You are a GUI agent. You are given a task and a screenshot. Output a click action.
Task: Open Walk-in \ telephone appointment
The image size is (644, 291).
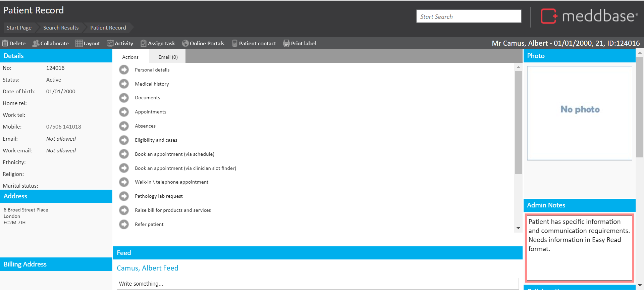click(x=172, y=182)
